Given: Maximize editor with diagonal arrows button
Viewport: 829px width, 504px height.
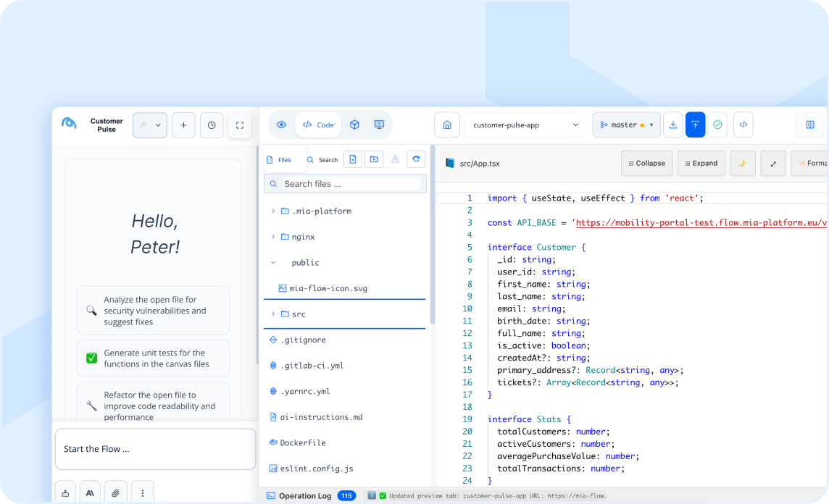Looking at the screenshot, I should [x=773, y=163].
